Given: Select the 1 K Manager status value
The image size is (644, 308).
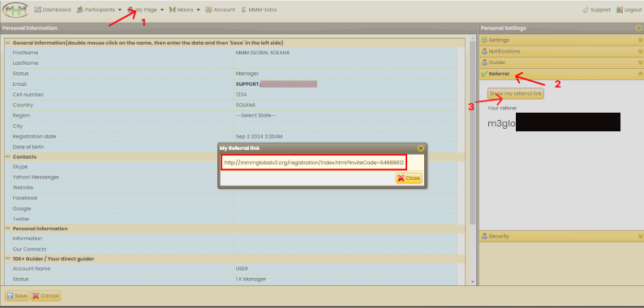Looking at the screenshot, I should click(x=251, y=279).
